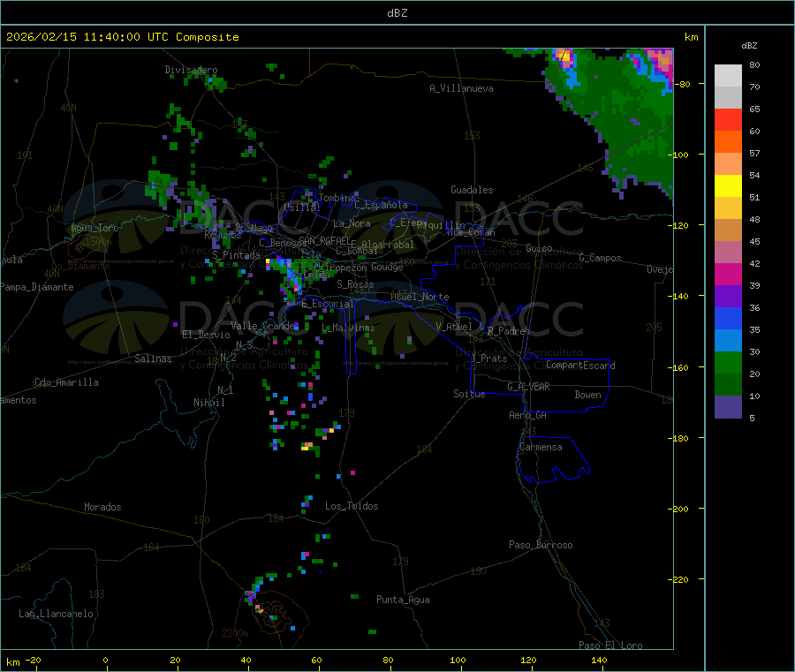The image size is (795, 672).
Task: Click the Lag.Llancanelo label
Action: pos(57,614)
